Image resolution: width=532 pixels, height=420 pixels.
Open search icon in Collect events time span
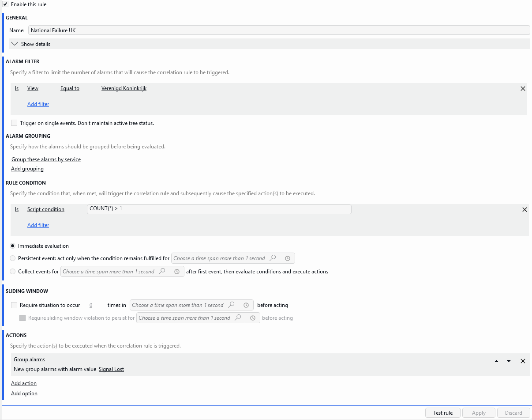coord(162,272)
